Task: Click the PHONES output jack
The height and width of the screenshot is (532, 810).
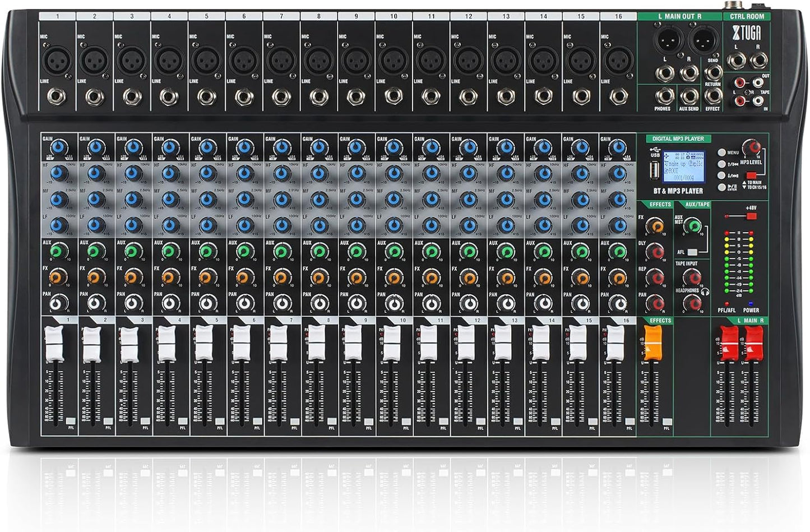Action: 665,96
